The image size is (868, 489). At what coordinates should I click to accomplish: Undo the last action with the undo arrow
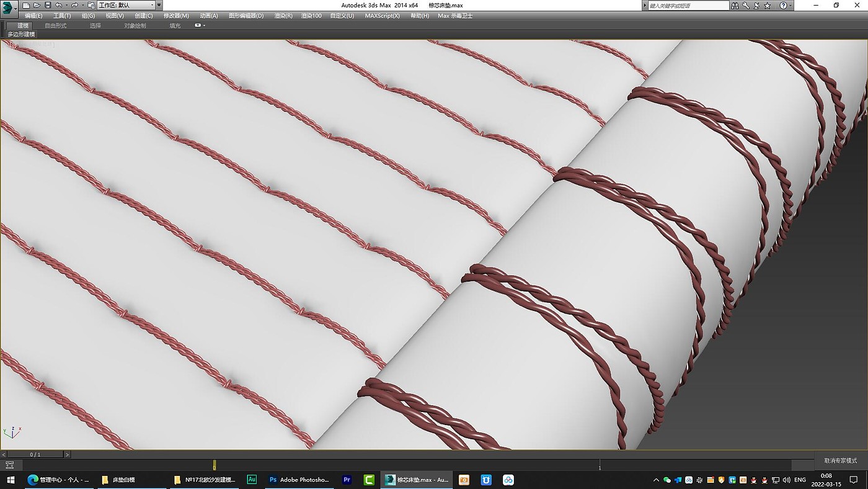[58, 5]
